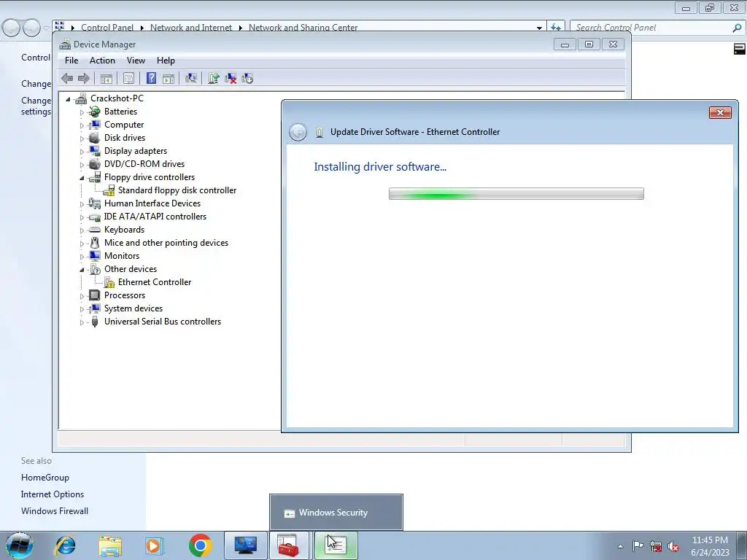The height and width of the screenshot is (560, 747).
Task: Open Properties toolbar icon in Device Manager
Action: pyautogui.click(x=128, y=78)
